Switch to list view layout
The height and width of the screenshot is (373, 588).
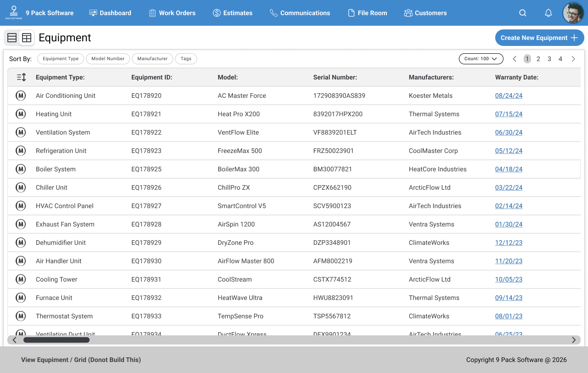click(12, 38)
